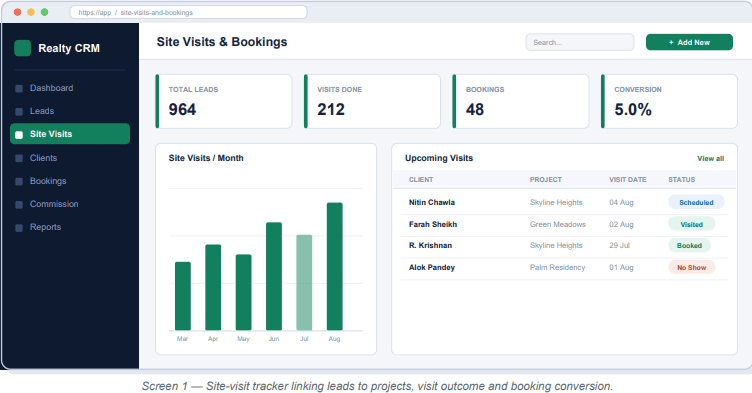Image resolution: width=752 pixels, height=393 pixels.
Task: Click the 01 Aug visit date
Action: [621, 267]
